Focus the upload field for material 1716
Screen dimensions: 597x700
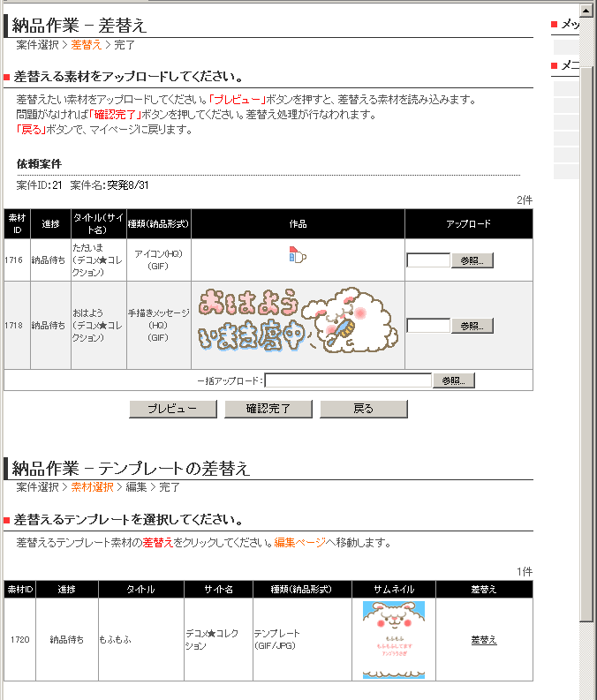428,260
